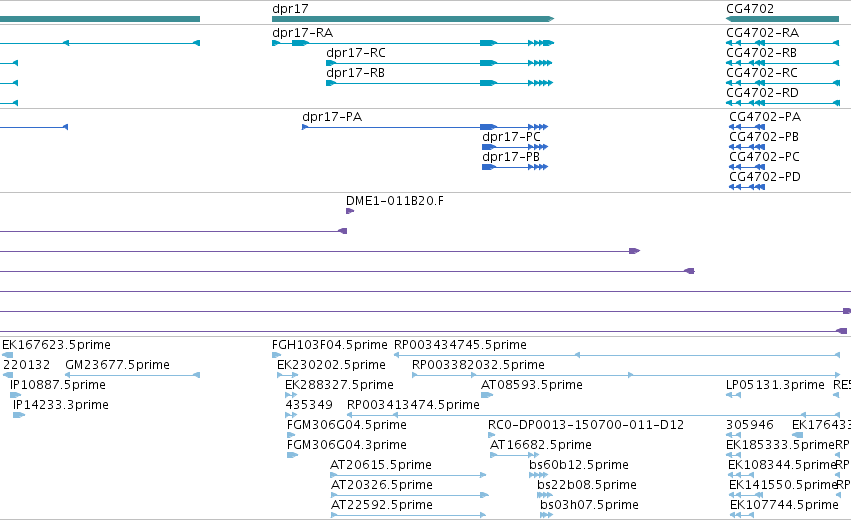Select RP003382032.5prime EST label
The image size is (851, 520).
pyautogui.click(x=478, y=365)
